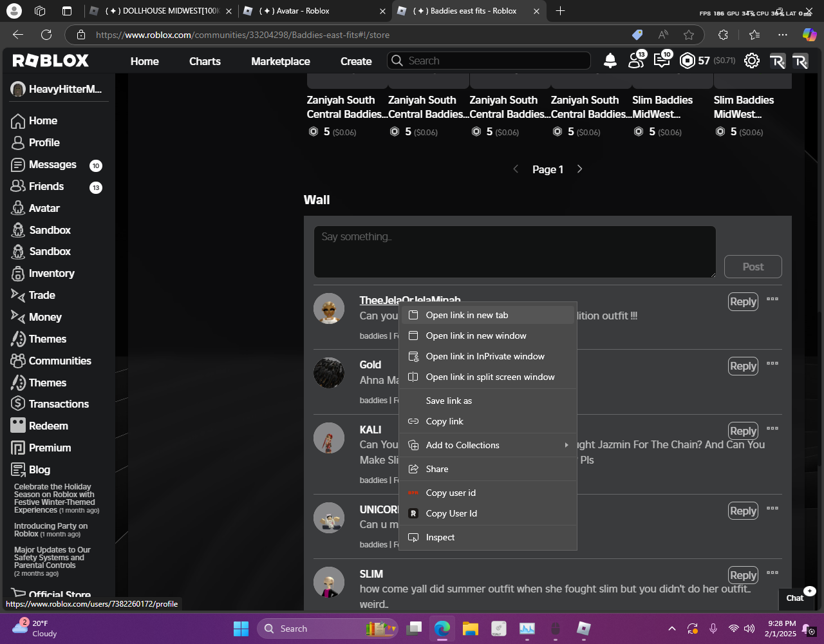The height and width of the screenshot is (644, 824).
Task: Click Marketplace in top navigation
Action: pos(281,61)
